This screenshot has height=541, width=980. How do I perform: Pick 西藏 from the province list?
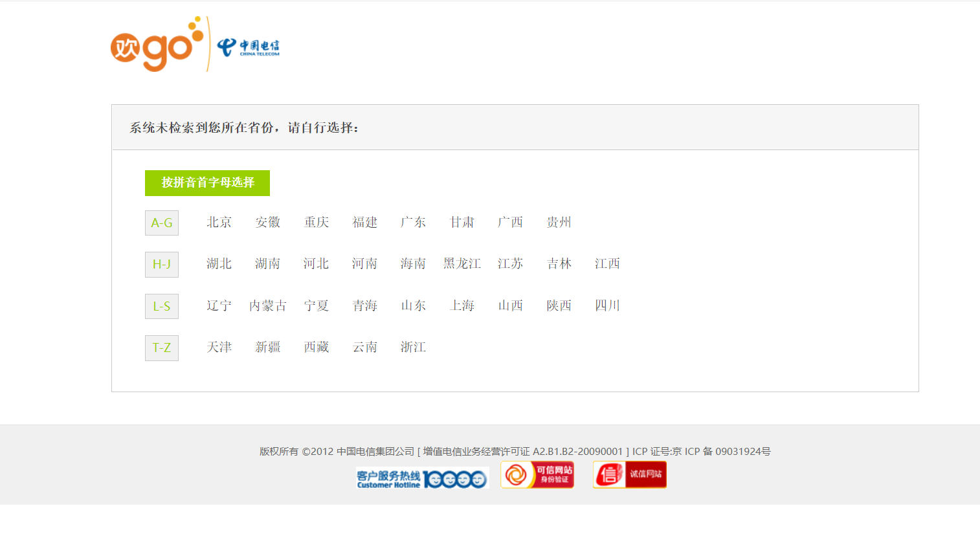point(317,348)
